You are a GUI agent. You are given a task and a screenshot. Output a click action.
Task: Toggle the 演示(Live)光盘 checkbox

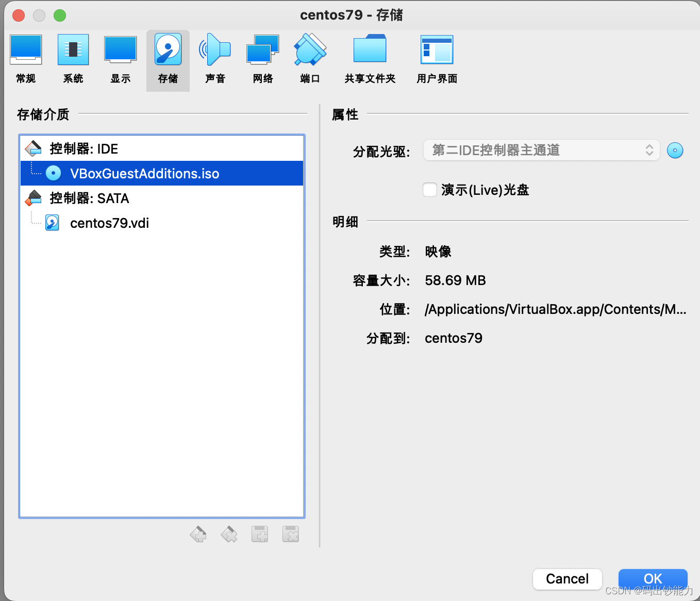click(x=430, y=190)
